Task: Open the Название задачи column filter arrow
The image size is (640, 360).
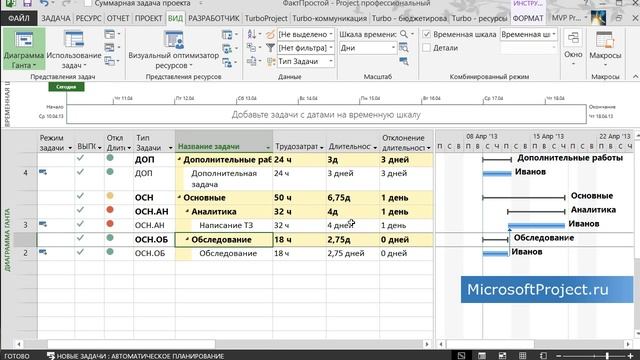Action: click(x=268, y=147)
